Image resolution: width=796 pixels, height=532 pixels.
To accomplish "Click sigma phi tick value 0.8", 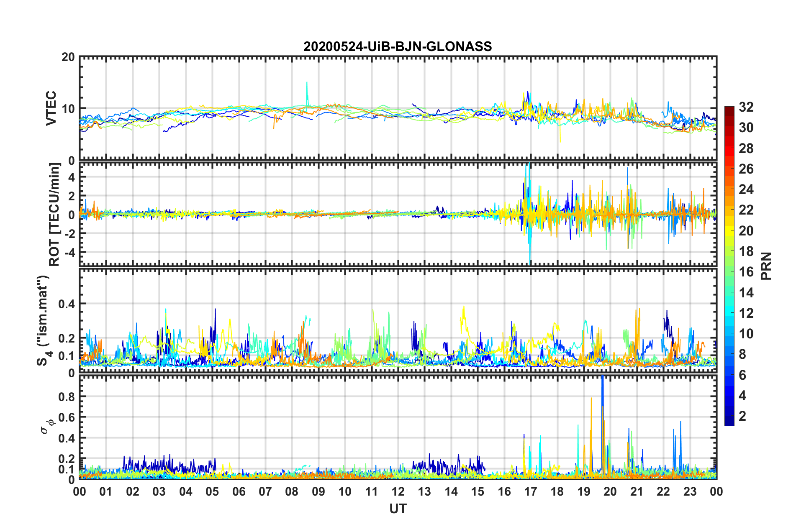I will pyautogui.click(x=67, y=397).
